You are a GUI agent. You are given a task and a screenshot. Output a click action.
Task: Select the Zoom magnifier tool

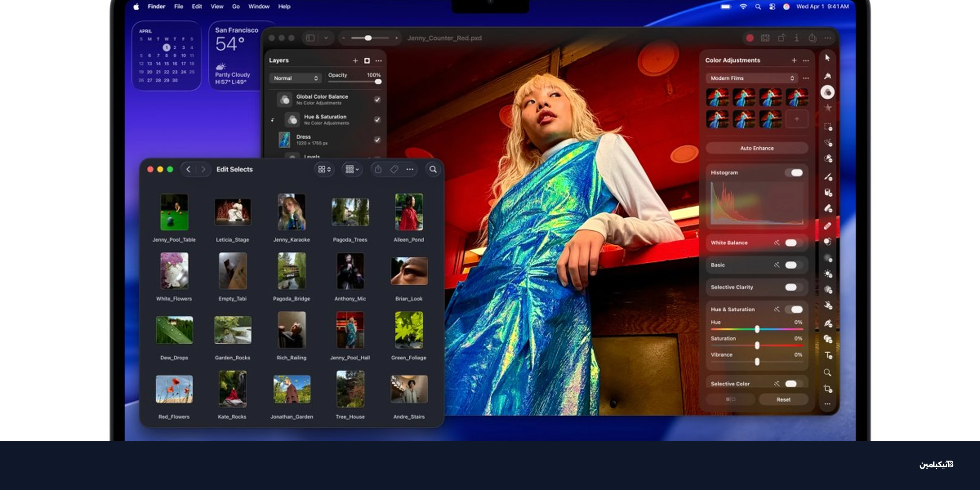point(827,372)
